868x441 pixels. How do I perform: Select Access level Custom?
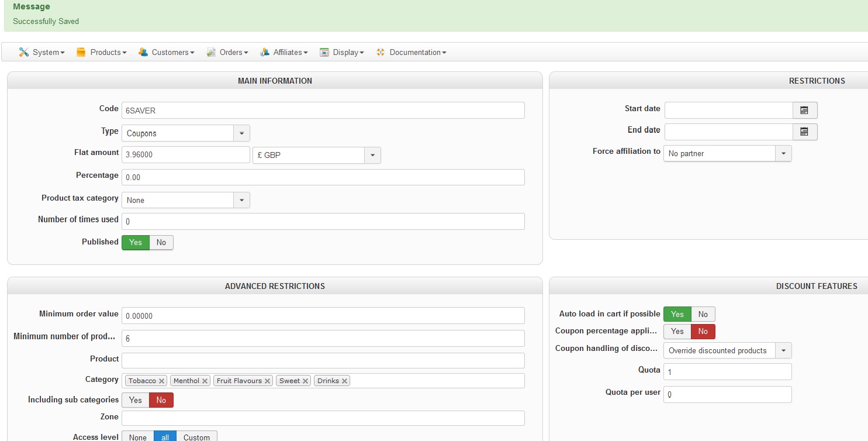click(197, 437)
